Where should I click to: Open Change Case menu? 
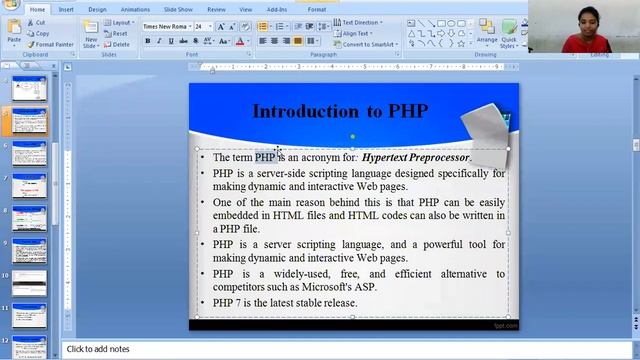(223, 41)
